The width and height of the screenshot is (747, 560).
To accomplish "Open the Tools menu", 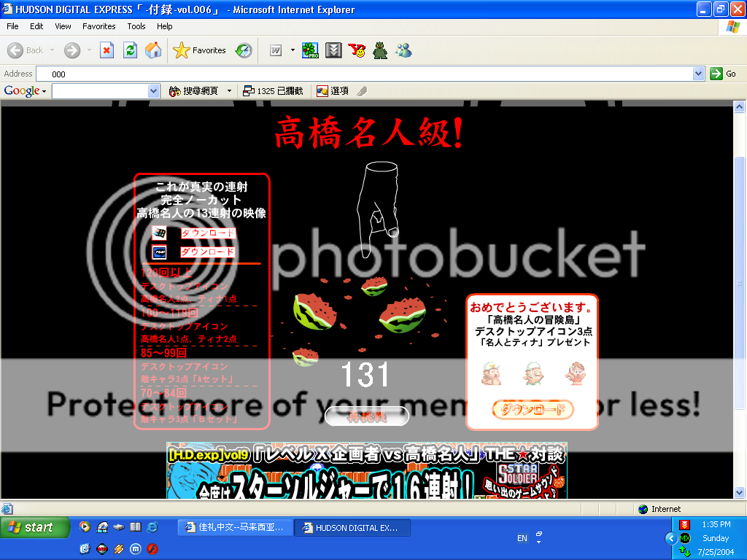I will click(x=136, y=26).
